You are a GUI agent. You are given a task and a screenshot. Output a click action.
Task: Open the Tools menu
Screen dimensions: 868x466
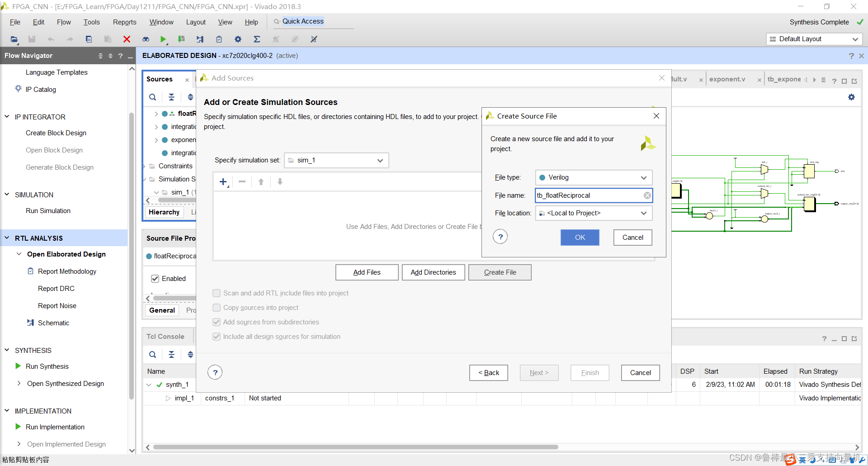91,22
